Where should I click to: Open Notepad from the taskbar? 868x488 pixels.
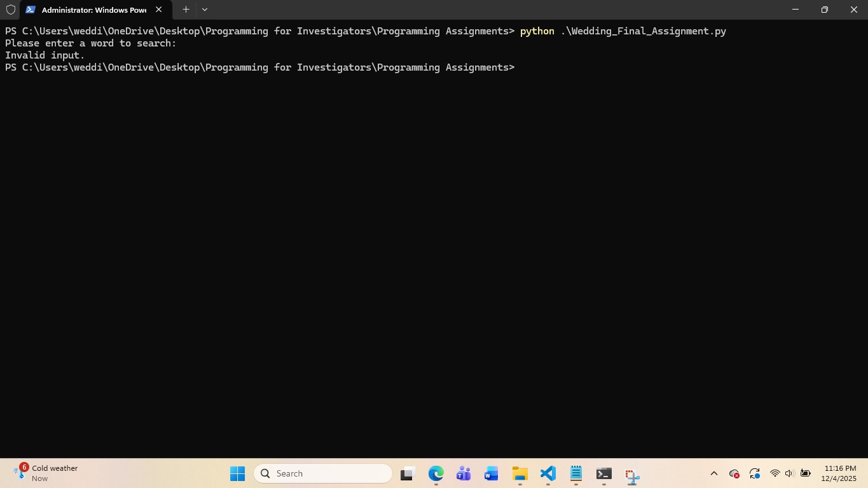[575, 474]
